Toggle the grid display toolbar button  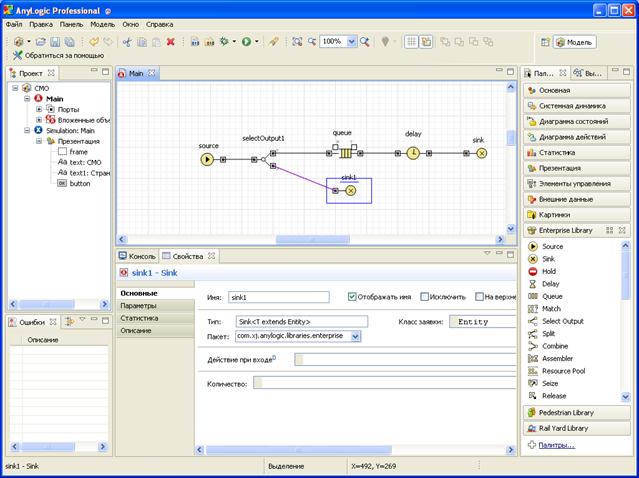pyautogui.click(x=411, y=42)
